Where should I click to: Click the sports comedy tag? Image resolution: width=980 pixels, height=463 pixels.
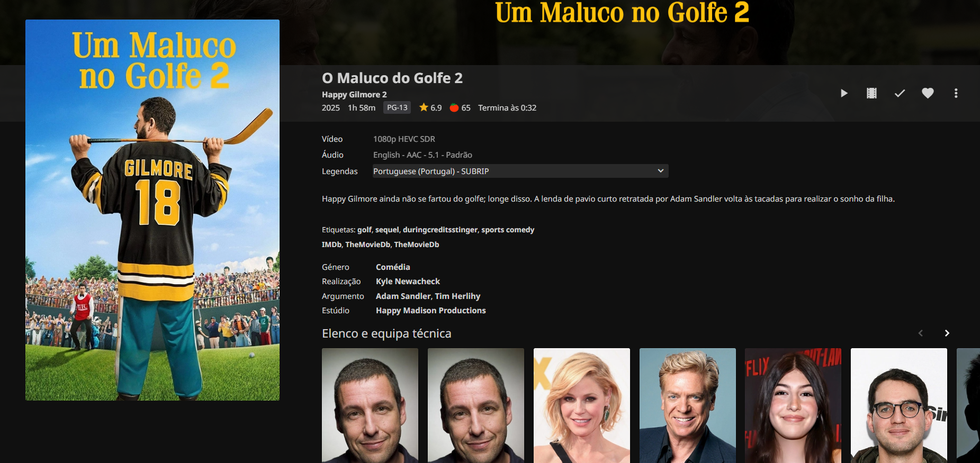pyautogui.click(x=508, y=230)
